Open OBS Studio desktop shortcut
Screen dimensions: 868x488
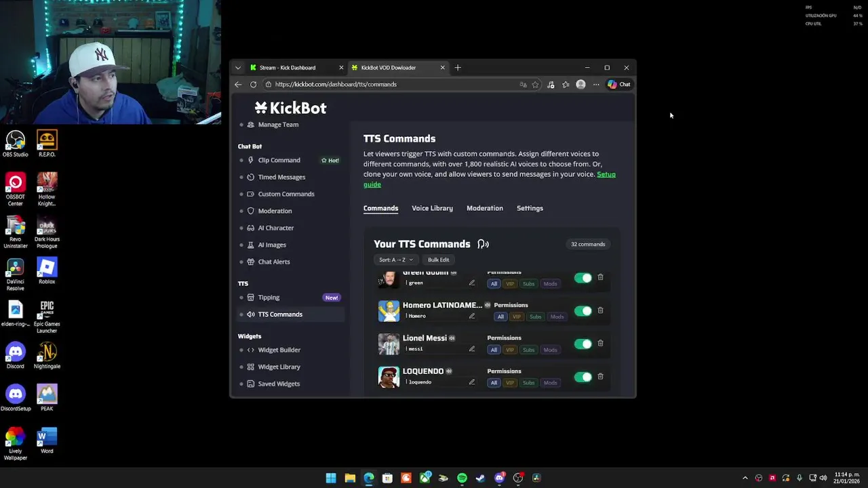click(x=15, y=144)
